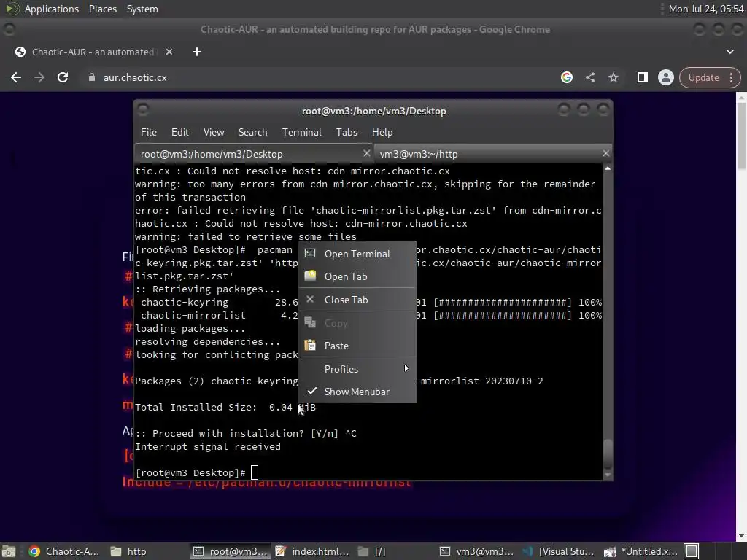Switch to the root@vm3 terminal taskbar item
747x560 pixels.
pos(231,551)
